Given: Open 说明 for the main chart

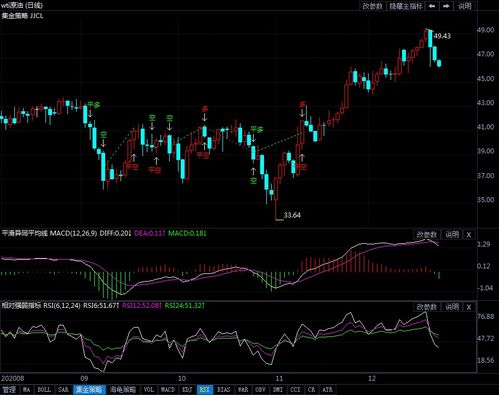Looking at the screenshot, I should [x=464, y=6].
